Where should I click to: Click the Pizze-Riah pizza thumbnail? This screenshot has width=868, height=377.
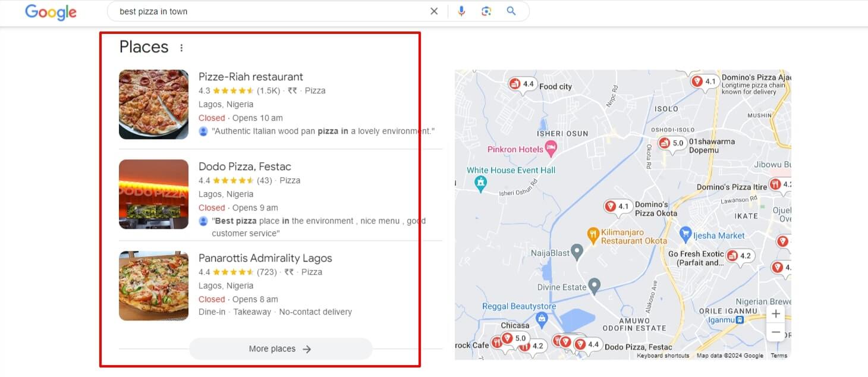click(153, 105)
